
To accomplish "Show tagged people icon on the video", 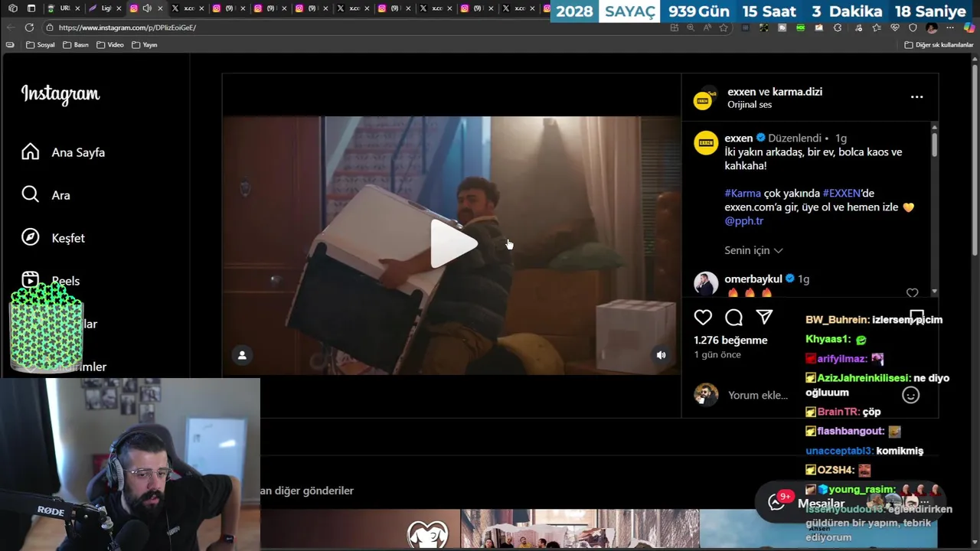I will 242,355.
